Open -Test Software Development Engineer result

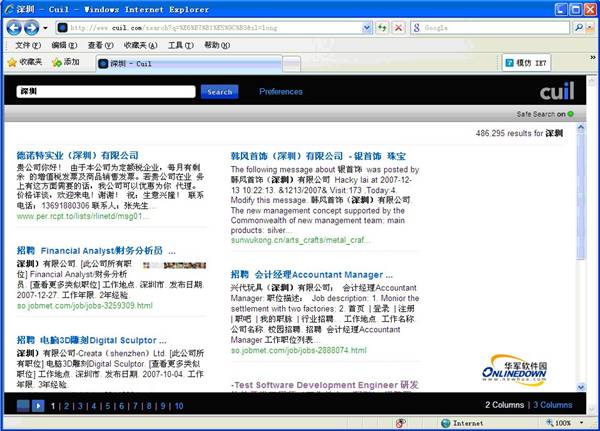[x=325, y=385]
